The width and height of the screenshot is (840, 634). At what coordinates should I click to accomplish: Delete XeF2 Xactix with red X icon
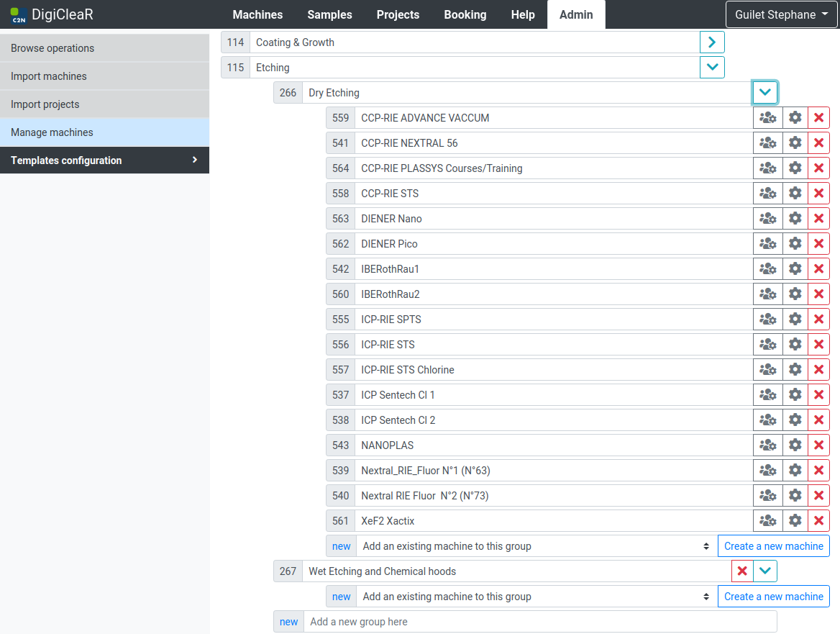point(818,521)
